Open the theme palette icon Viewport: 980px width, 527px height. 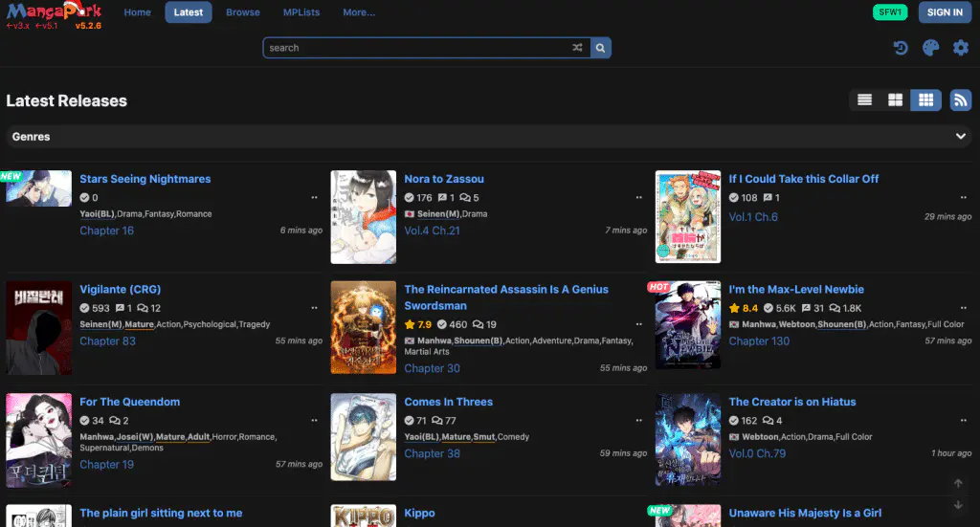pyautogui.click(x=930, y=48)
